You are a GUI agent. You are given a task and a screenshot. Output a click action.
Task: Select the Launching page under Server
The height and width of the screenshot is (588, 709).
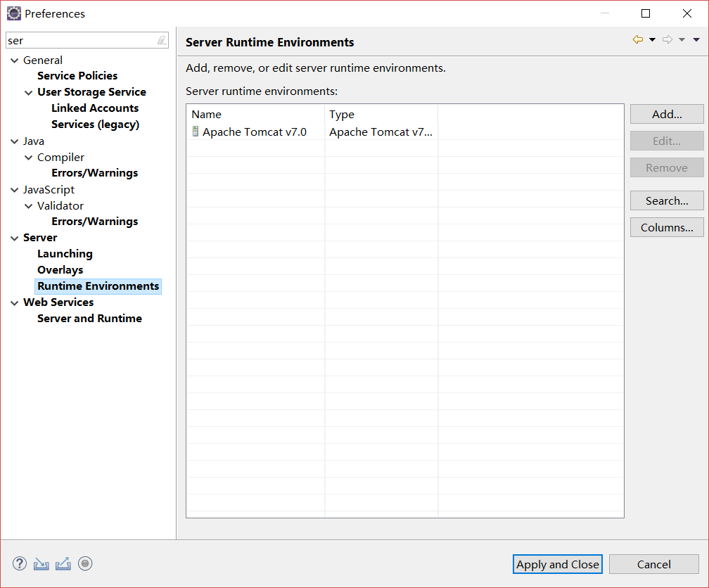tap(65, 254)
